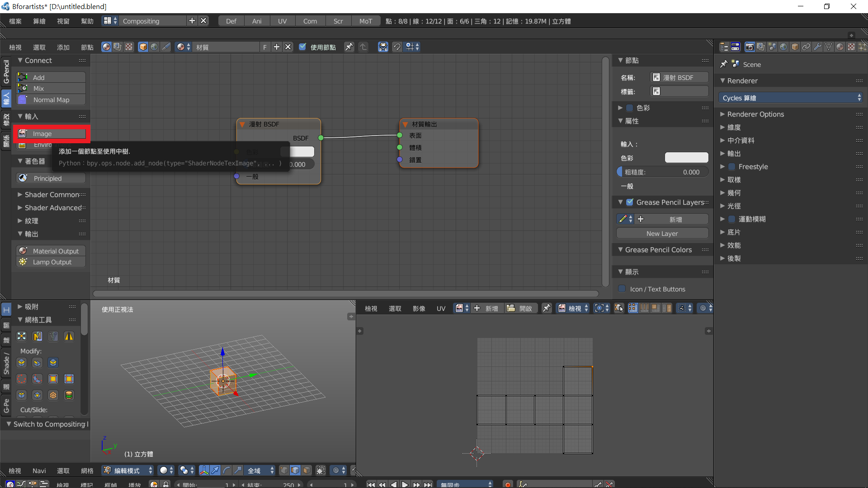Open the Mesh data triangle properties tab
Screen dimensions: 868x488
829,47
